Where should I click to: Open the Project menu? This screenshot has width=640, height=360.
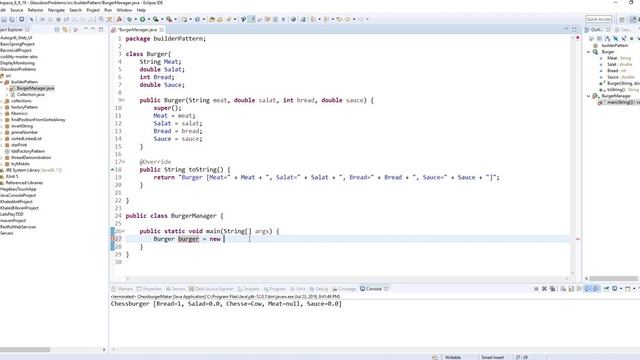coord(93,10)
